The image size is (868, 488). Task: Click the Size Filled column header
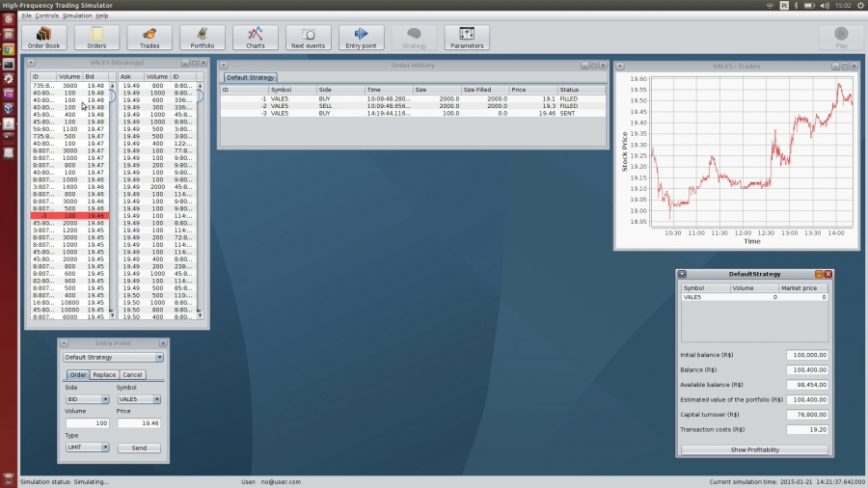(485, 90)
